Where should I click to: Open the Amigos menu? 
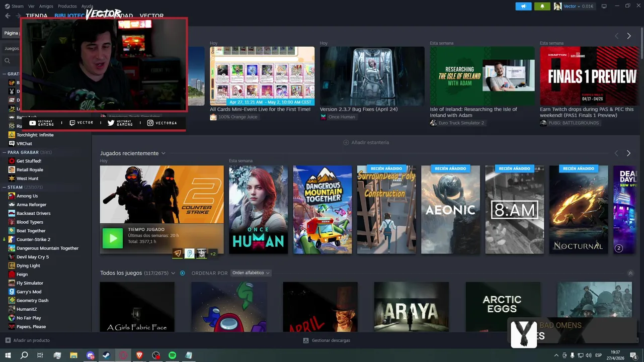click(x=46, y=6)
